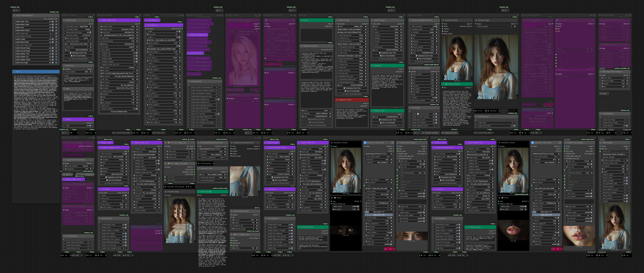Click the recycle icon in Smart Folder's Use Last Queued Seed
The height and width of the screenshot is (273, 644).
click(x=70, y=59)
